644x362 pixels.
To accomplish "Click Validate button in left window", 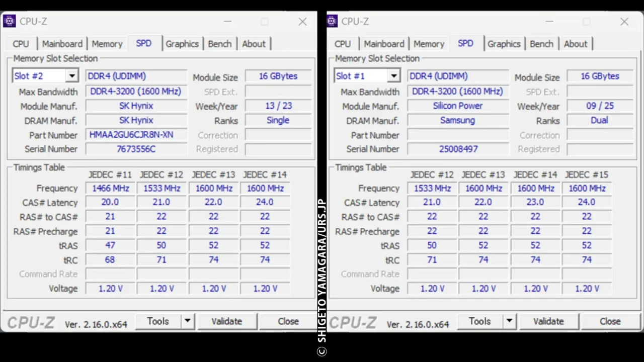I will coord(227,321).
